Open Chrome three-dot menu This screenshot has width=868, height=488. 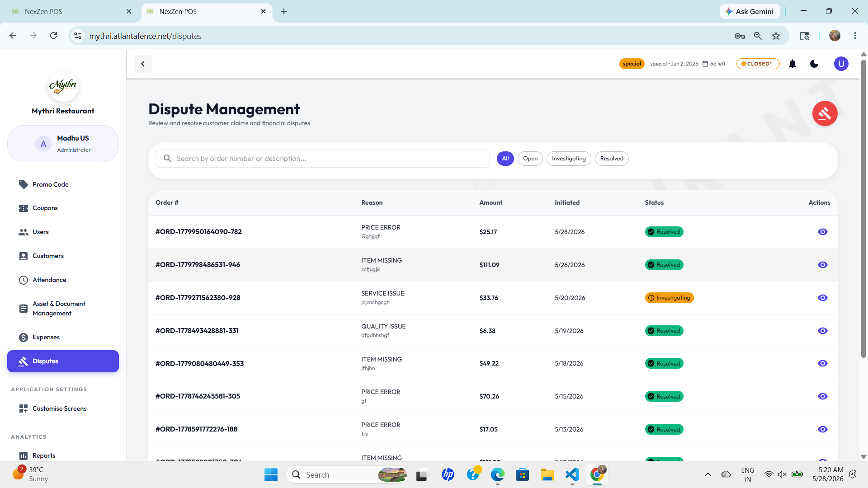coord(855,36)
